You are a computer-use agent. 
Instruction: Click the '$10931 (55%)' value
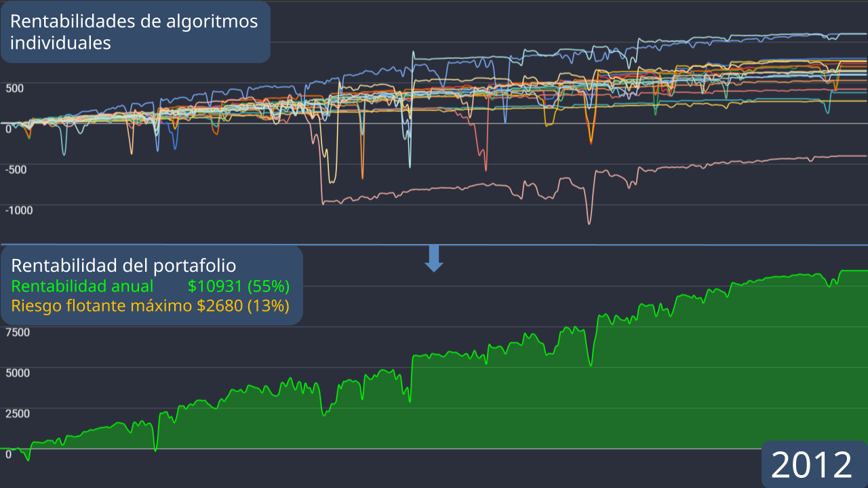239,285
